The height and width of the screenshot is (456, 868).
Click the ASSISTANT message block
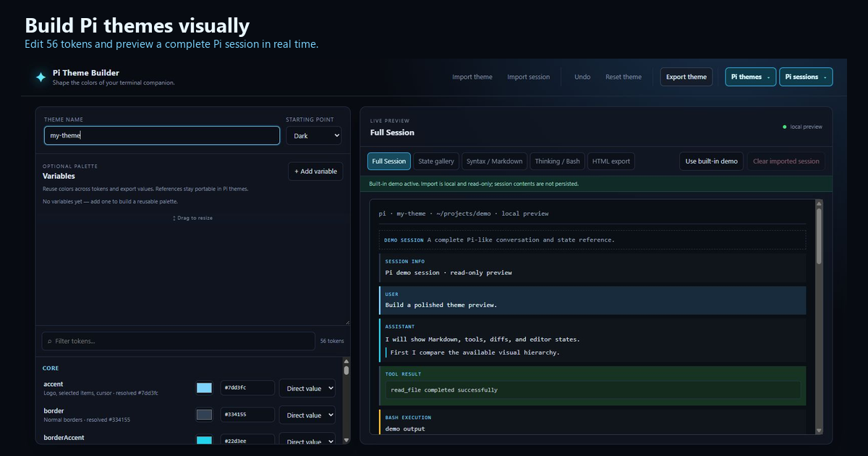(x=592, y=340)
